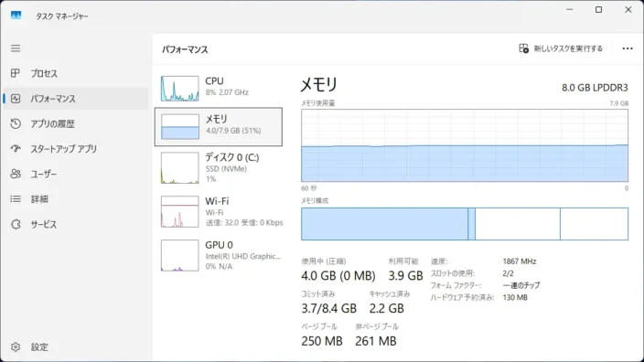The width and height of the screenshot is (644, 362).
Task: Click 一連のチップ form factor value
Action: (521, 285)
